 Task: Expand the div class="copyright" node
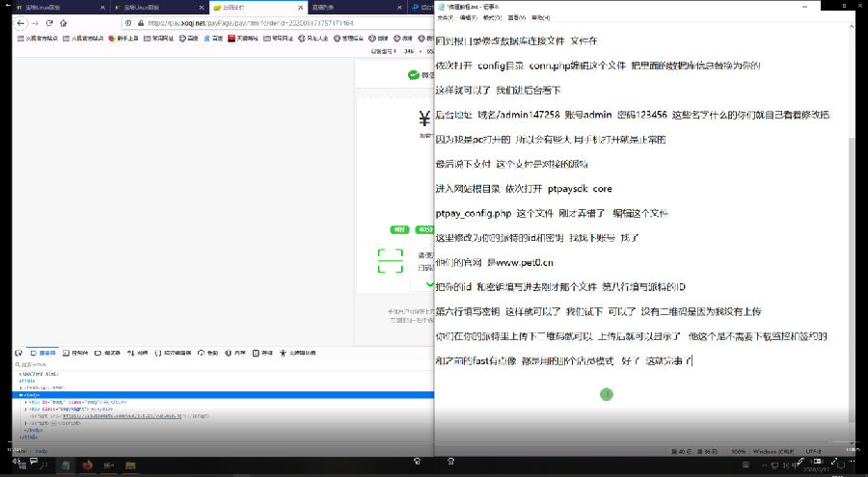[x=27, y=409]
